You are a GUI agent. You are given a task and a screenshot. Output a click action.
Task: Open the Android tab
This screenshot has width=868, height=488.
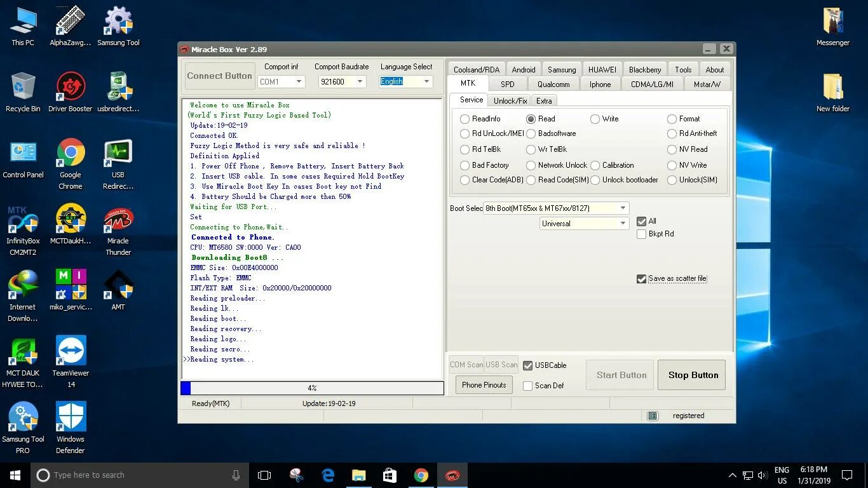524,69
